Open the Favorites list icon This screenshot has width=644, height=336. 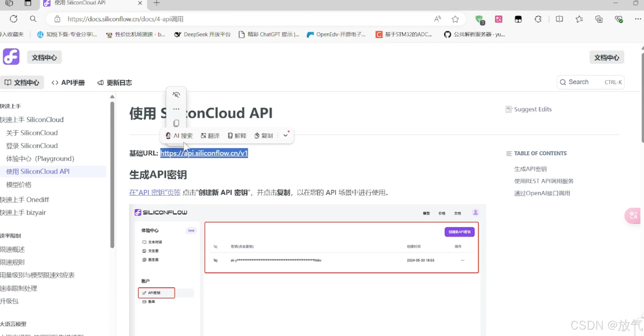coord(579,19)
